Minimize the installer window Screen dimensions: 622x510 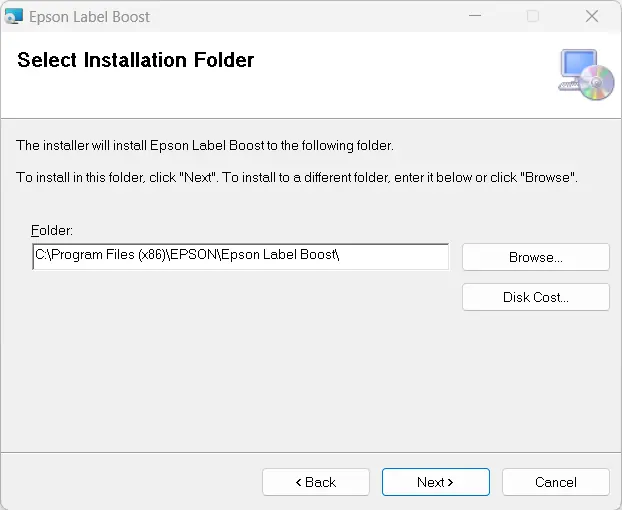(475, 16)
